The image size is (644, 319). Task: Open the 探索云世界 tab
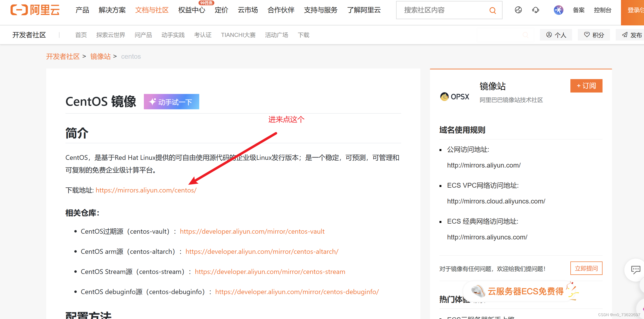pyautogui.click(x=111, y=35)
